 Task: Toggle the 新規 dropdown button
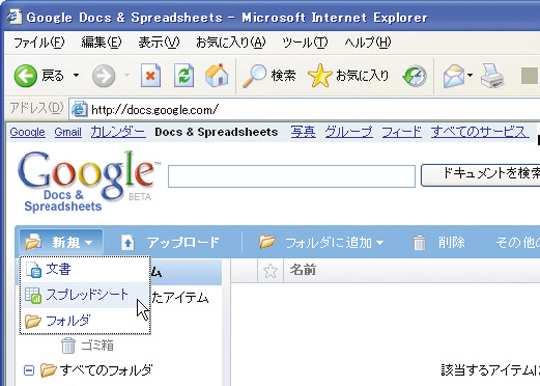(61, 242)
